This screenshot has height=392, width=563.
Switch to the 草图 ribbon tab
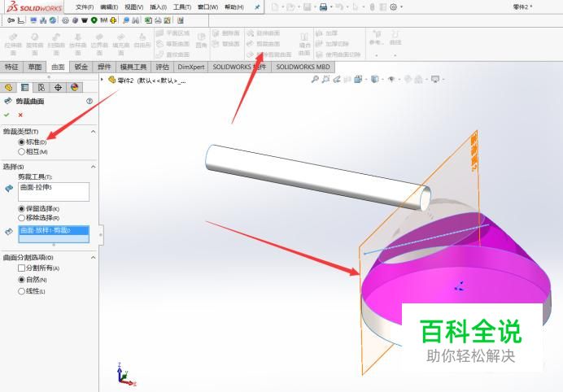[x=35, y=67]
